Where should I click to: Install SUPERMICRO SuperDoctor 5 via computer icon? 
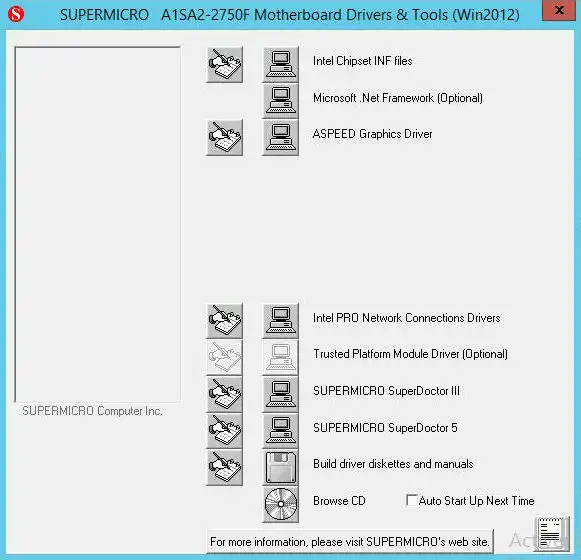[x=280, y=431]
